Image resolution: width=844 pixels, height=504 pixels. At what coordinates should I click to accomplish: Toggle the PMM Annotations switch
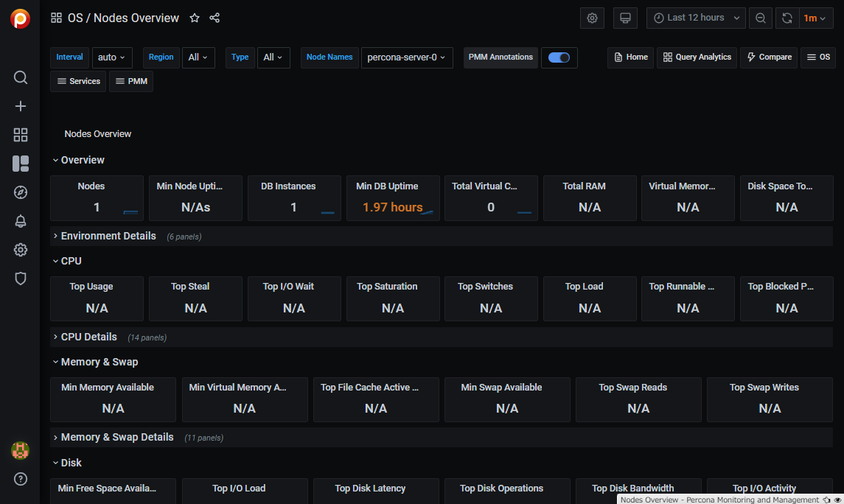pos(559,57)
